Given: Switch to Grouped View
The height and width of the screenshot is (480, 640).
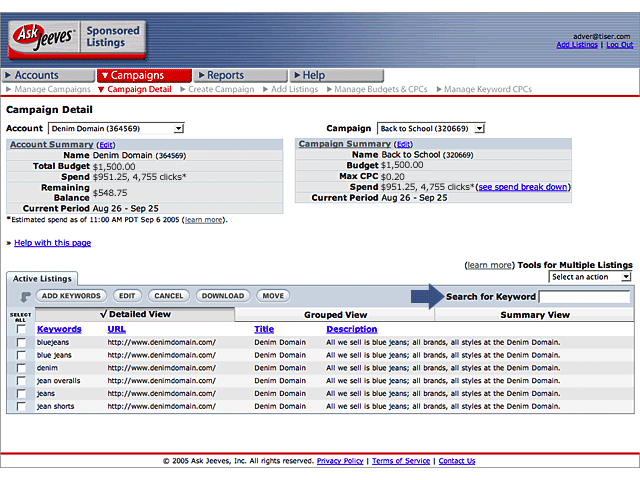Looking at the screenshot, I should pyautogui.click(x=334, y=315).
